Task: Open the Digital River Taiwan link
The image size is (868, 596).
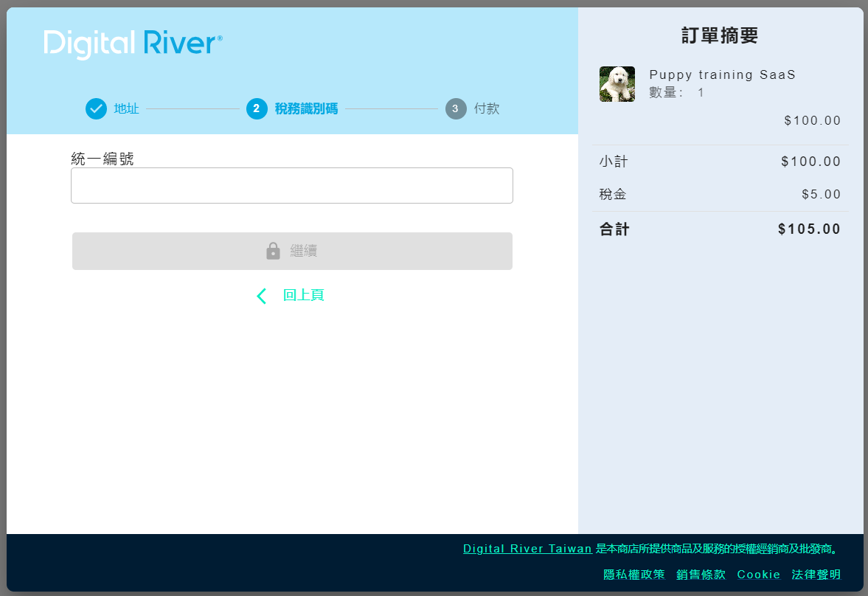Action: pyautogui.click(x=527, y=549)
